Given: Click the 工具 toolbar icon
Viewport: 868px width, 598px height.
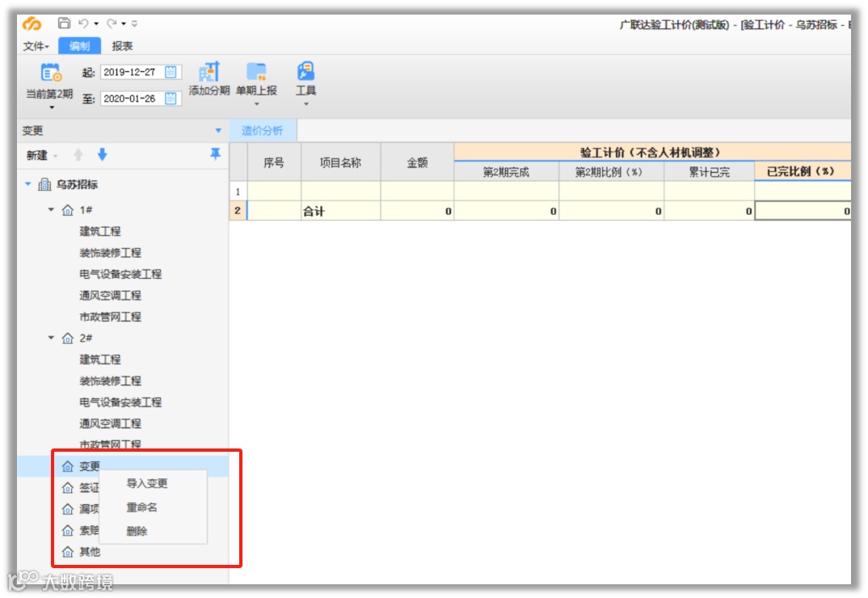Looking at the screenshot, I should (x=305, y=72).
